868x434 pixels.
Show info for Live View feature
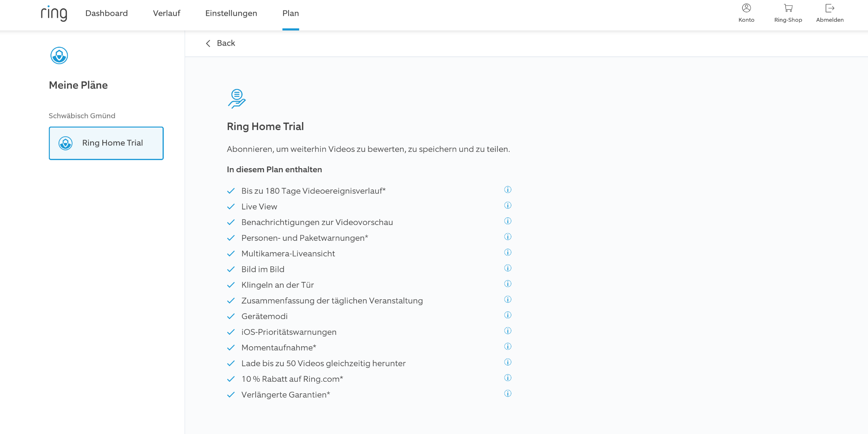(508, 205)
